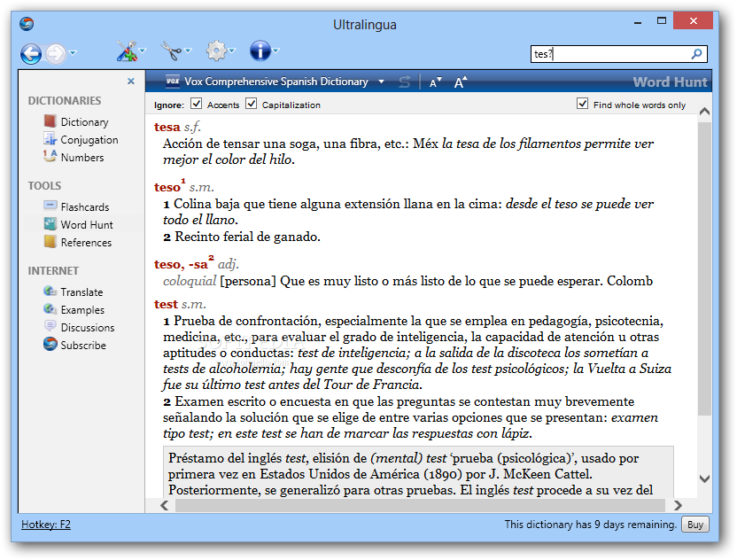Screen dimensions: 737x560
Task: Click the Ultralingua logo in the title bar
Action: [x=27, y=24]
